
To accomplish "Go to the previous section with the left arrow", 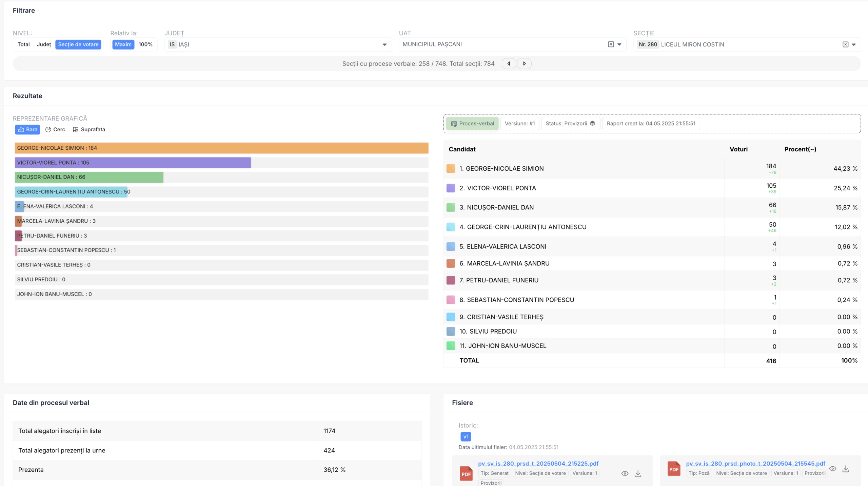I will 509,63.
